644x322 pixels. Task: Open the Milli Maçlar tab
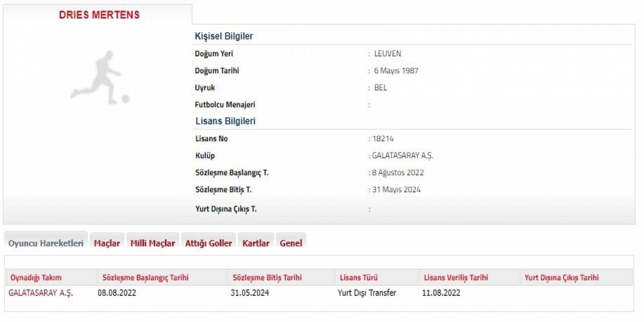(x=152, y=242)
